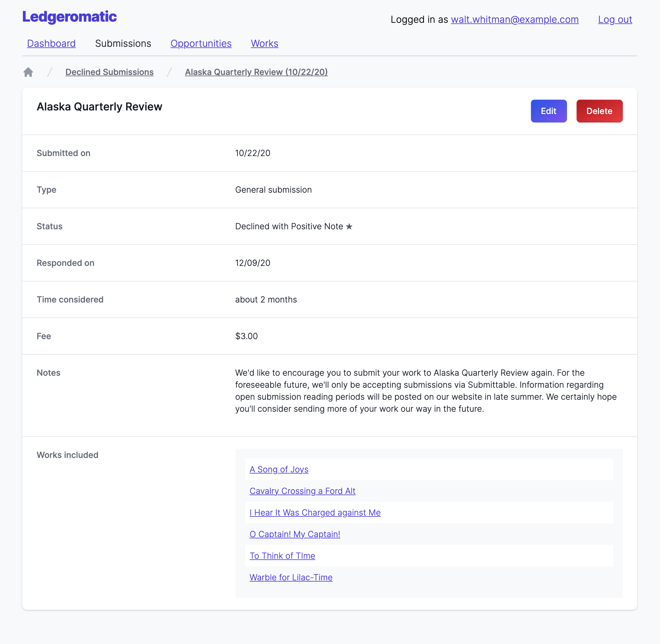Open the Works section from nav

[265, 44]
